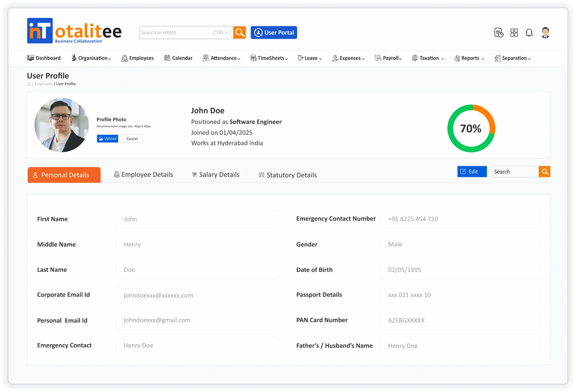The image size is (576, 392).
Task: Expand the Organisation dropdown menu
Action: [91, 58]
